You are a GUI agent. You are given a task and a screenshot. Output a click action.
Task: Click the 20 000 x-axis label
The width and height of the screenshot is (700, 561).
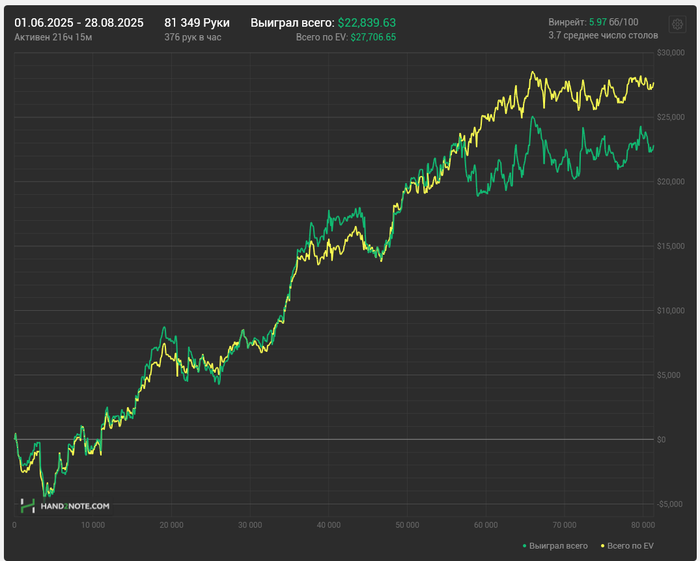tap(171, 525)
